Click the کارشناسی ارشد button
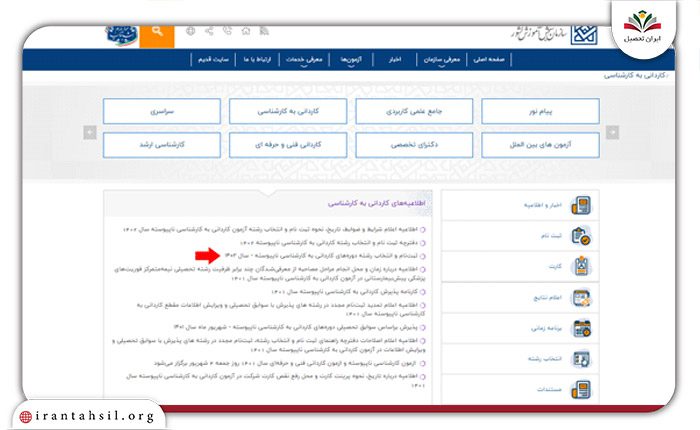The height and width of the screenshot is (430, 700). [162, 145]
